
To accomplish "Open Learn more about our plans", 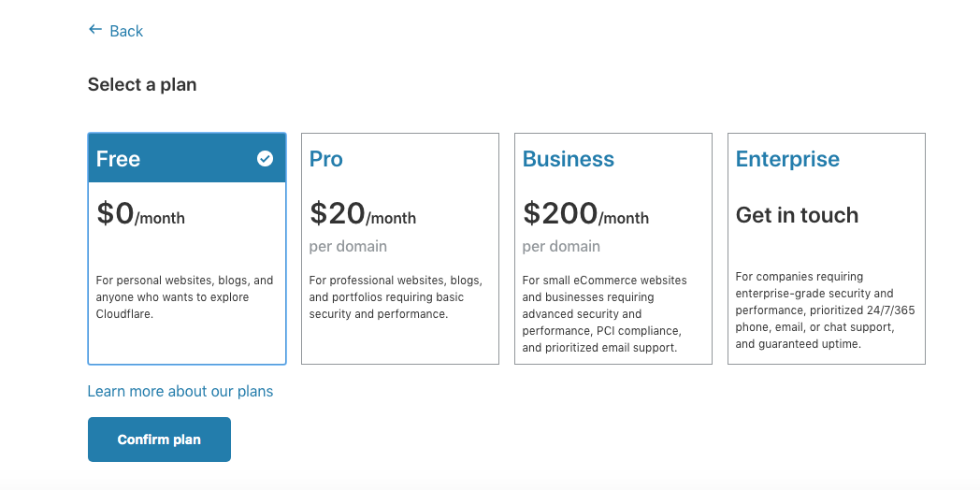I will 180,391.
